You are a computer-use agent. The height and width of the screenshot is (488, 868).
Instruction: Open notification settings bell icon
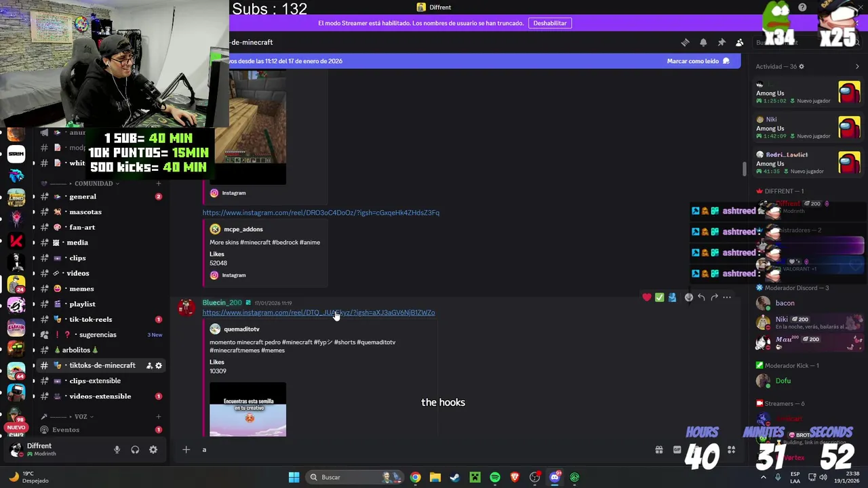(x=703, y=42)
